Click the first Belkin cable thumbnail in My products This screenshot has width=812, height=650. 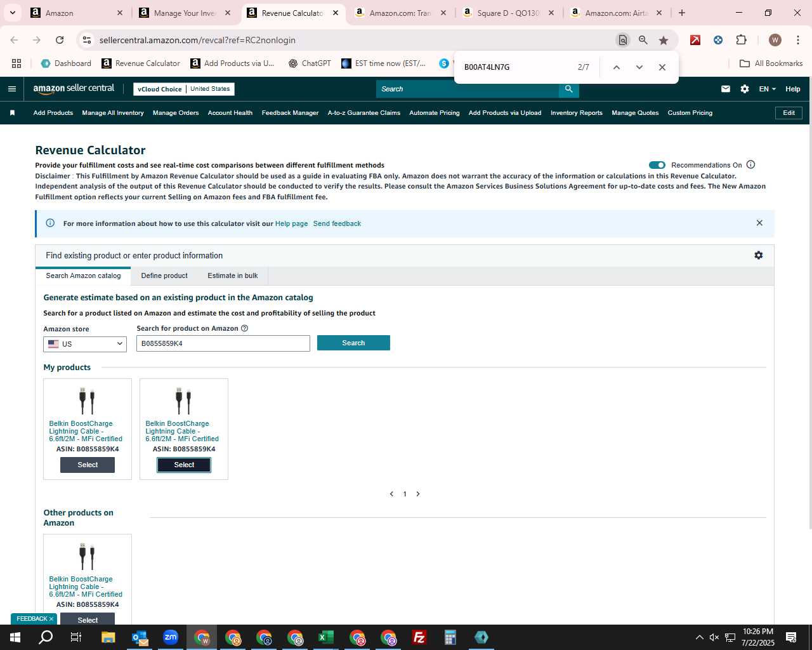point(88,401)
